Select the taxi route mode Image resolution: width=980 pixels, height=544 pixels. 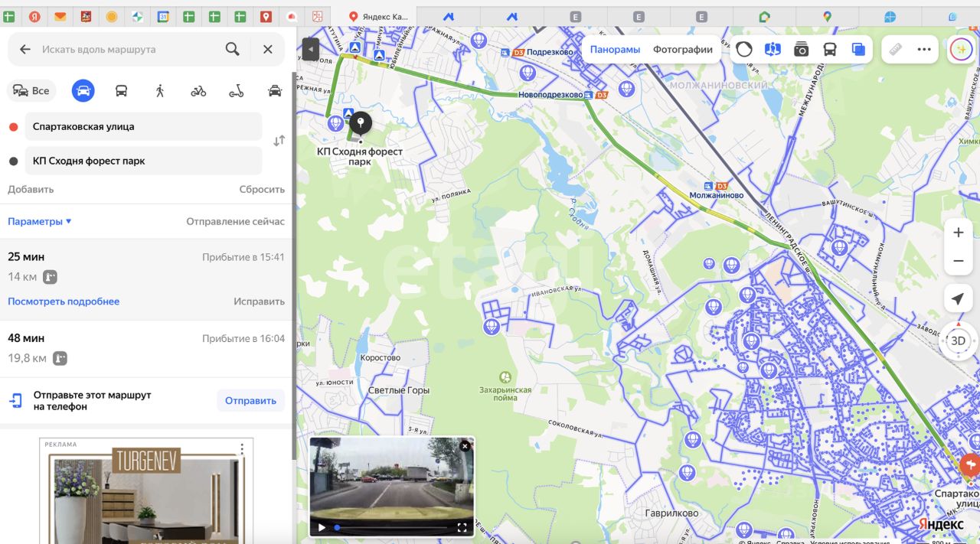pyautogui.click(x=275, y=91)
